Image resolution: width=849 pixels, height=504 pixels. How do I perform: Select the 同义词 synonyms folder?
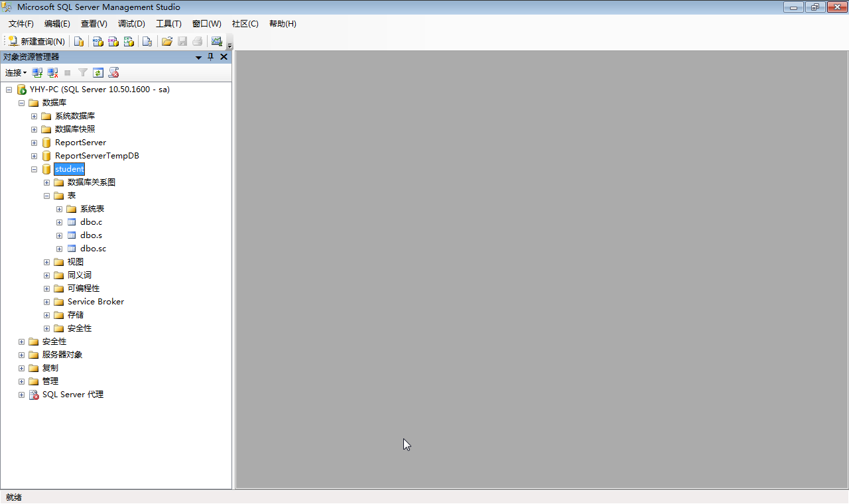[x=80, y=275]
